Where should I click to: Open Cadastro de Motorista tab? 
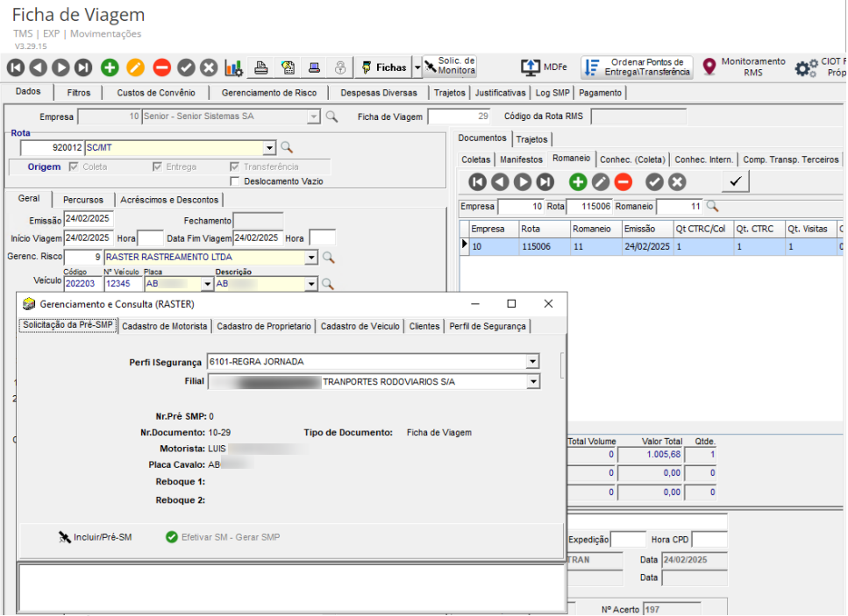(164, 326)
